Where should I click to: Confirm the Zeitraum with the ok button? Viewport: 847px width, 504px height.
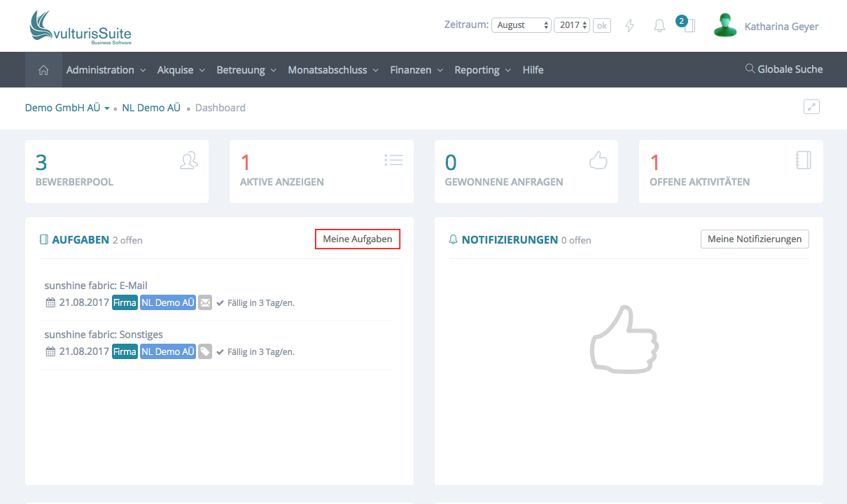(x=602, y=25)
